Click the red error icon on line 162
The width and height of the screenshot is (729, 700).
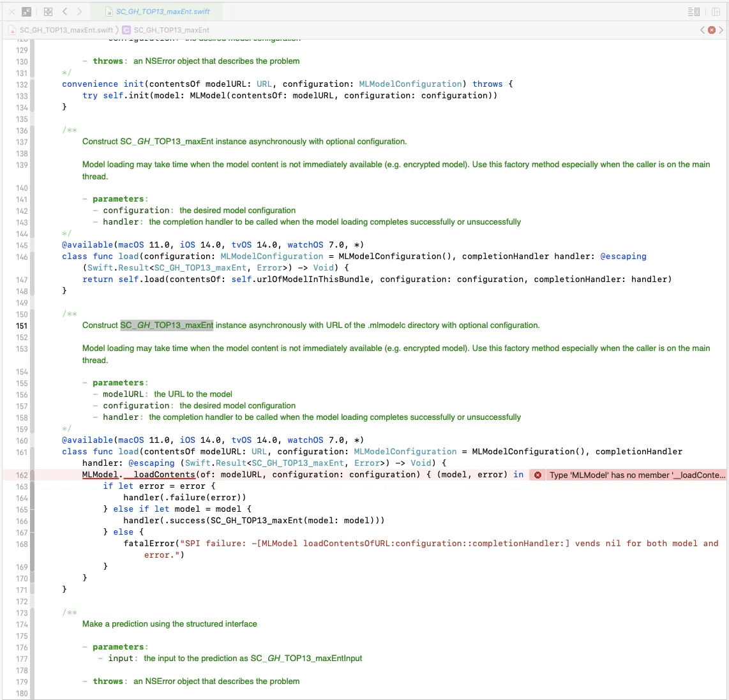pos(537,475)
